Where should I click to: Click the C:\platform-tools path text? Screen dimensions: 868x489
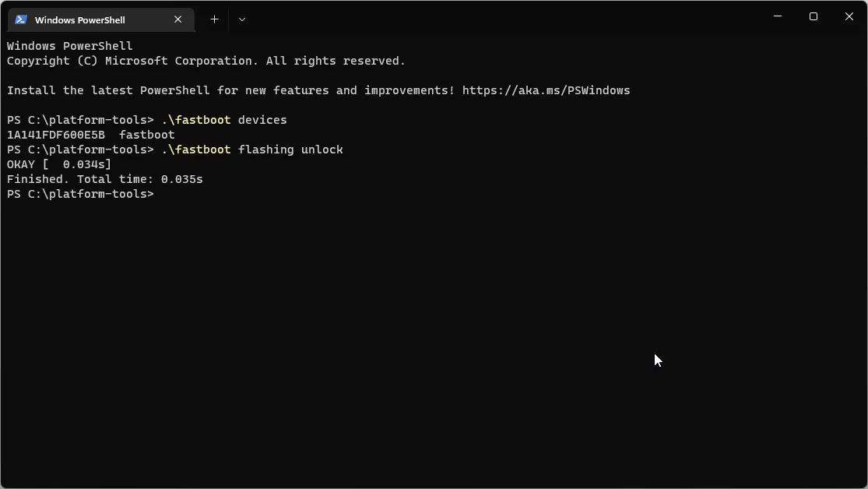click(x=88, y=120)
